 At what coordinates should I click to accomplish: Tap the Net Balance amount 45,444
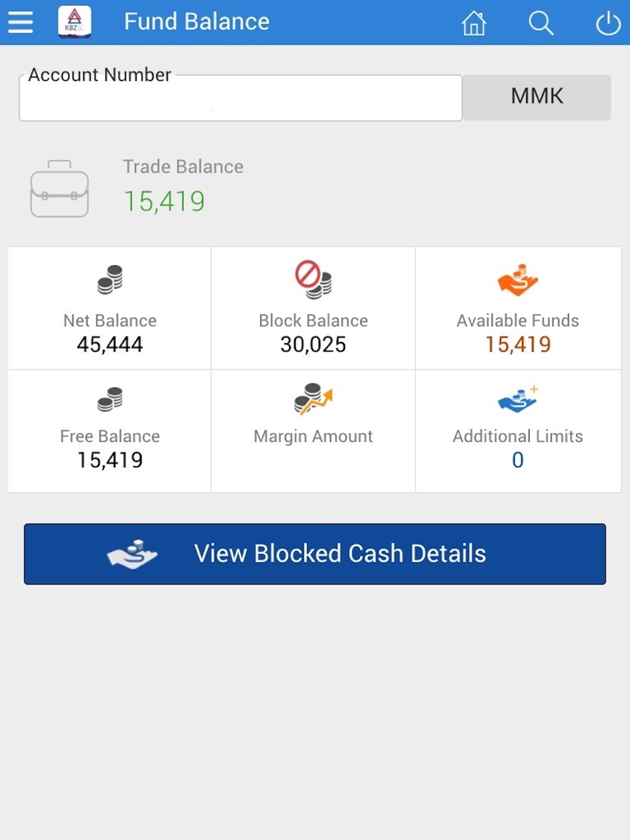click(x=110, y=344)
